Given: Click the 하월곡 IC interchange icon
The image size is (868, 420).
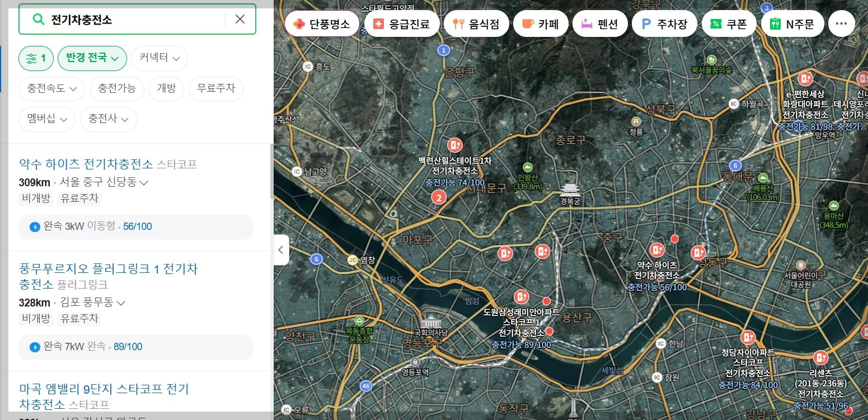Looking at the screenshot, I should point(734,104).
